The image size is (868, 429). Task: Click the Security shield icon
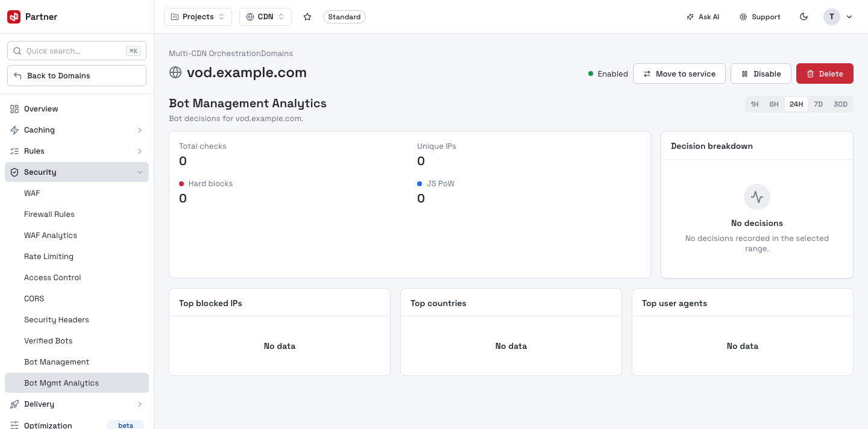[x=14, y=172]
